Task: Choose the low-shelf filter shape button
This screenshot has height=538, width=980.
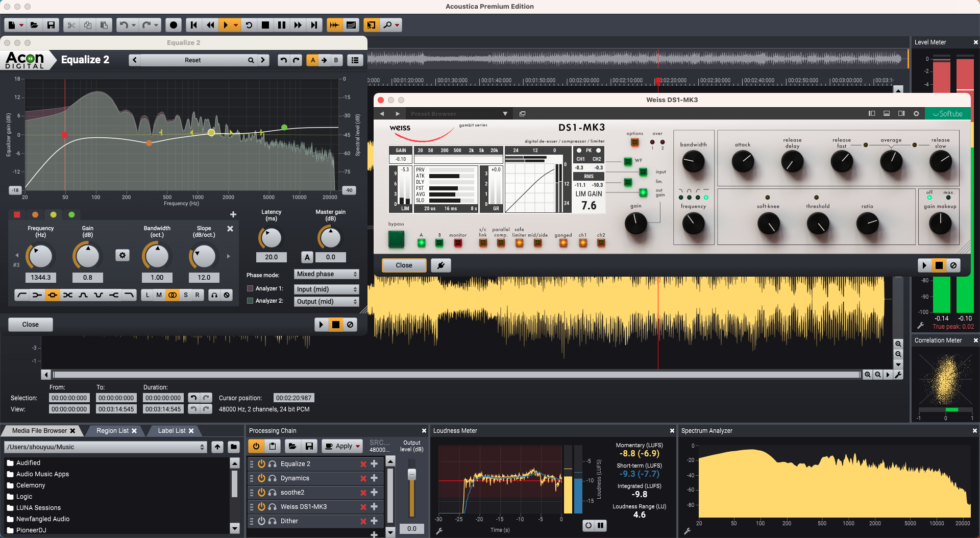Action: 37,295
